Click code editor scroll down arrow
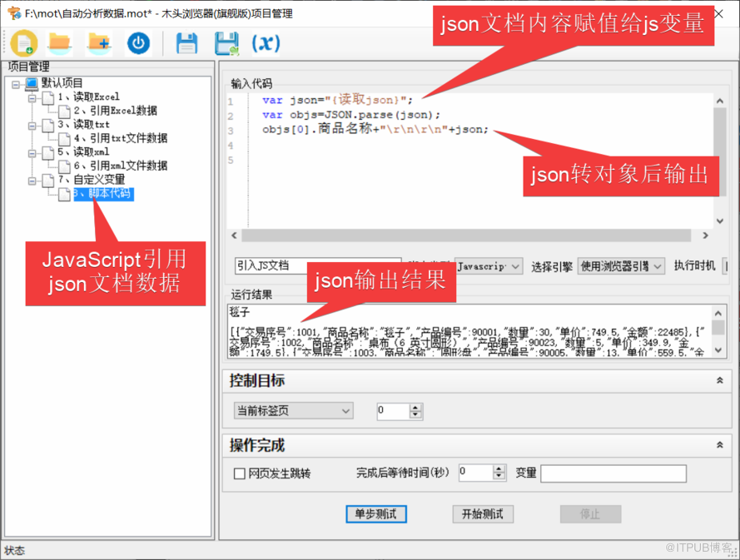The width and height of the screenshot is (740, 560). click(720, 221)
